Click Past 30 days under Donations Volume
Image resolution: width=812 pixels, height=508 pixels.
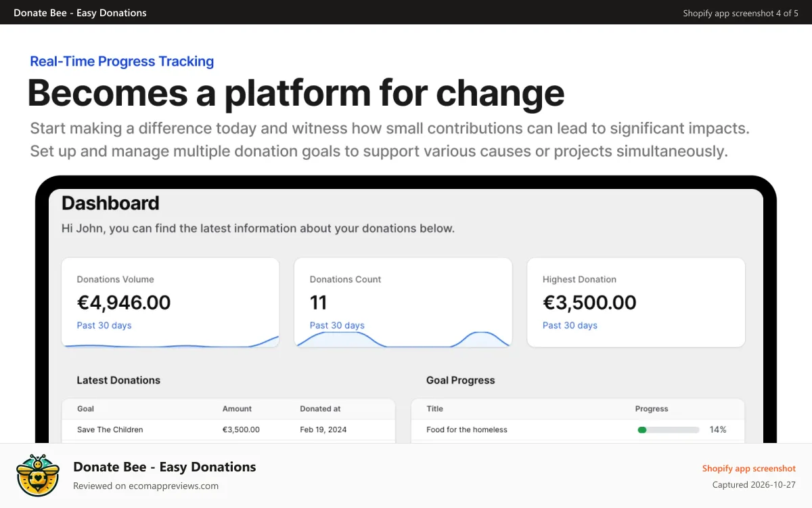104,325
